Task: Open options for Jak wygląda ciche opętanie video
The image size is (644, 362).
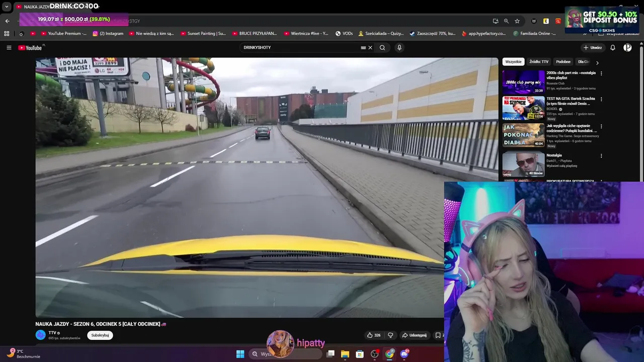Action: click(x=601, y=126)
